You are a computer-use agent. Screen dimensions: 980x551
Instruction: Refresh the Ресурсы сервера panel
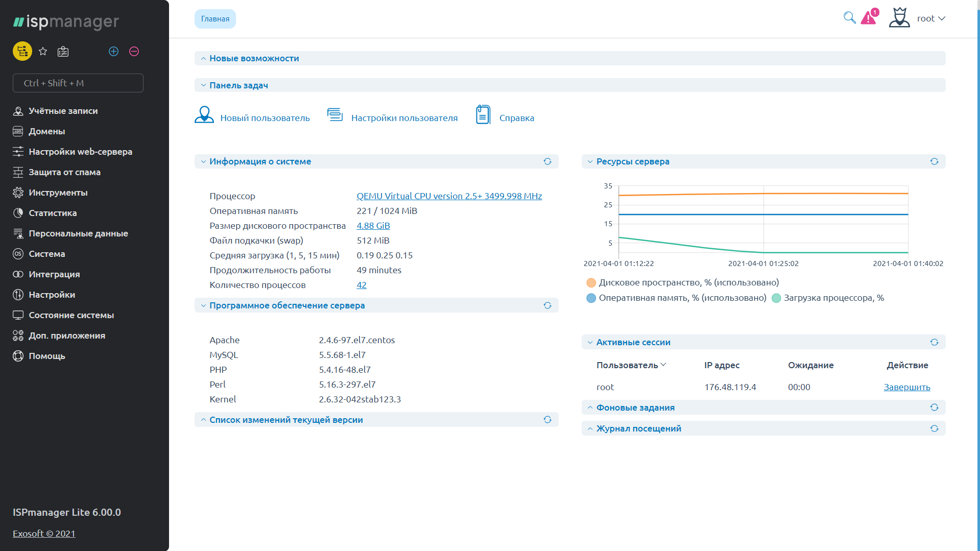(934, 161)
